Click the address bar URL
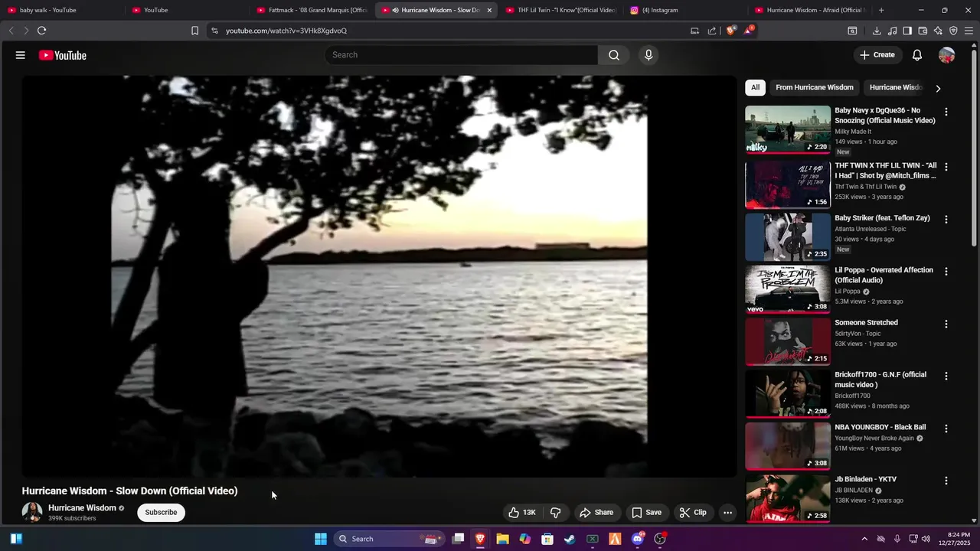This screenshot has height=551, width=980. coord(286,31)
